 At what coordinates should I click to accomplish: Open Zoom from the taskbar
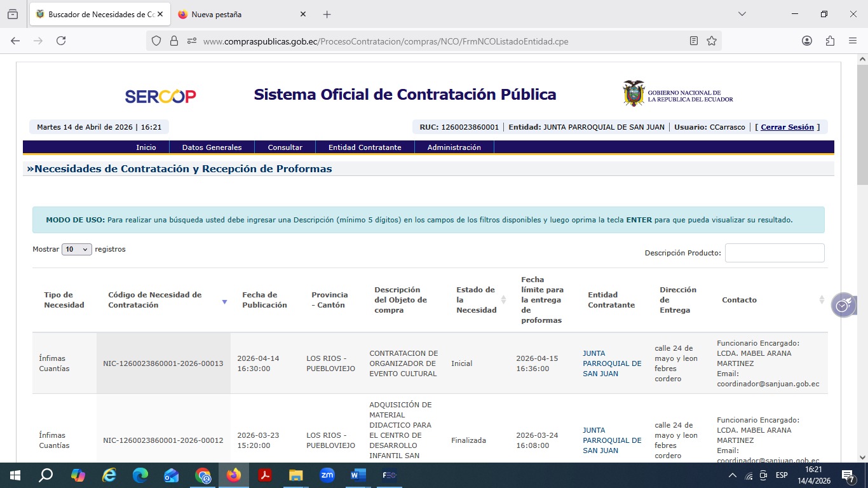[x=327, y=475]
